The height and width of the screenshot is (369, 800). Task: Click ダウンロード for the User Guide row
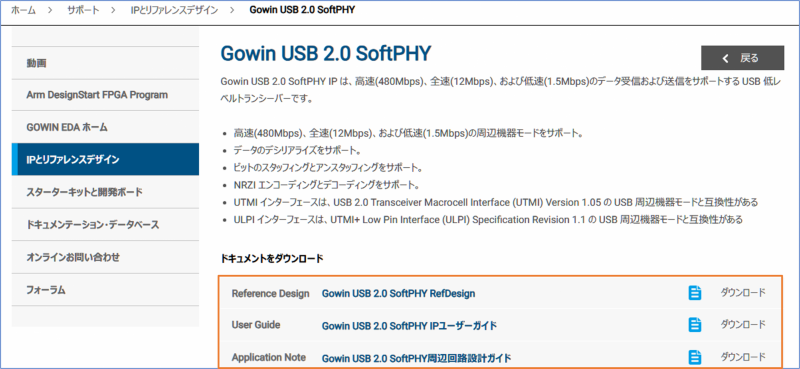tap(743, 324)
